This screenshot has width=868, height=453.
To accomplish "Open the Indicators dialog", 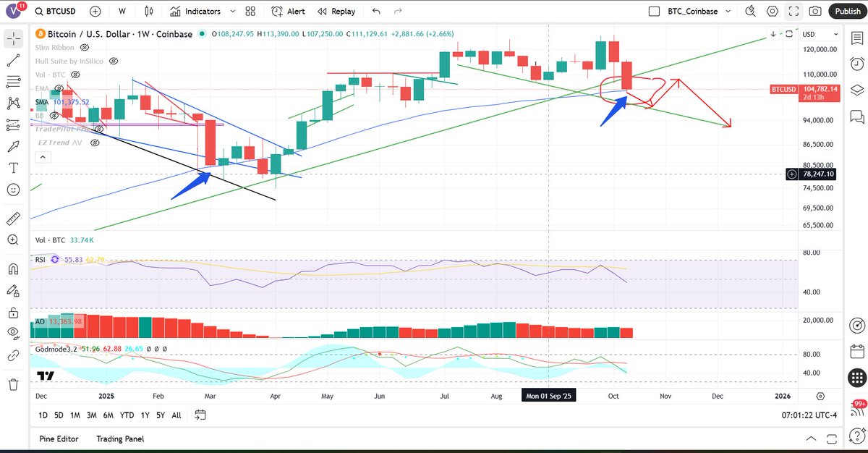I will [x=195, y=12].
